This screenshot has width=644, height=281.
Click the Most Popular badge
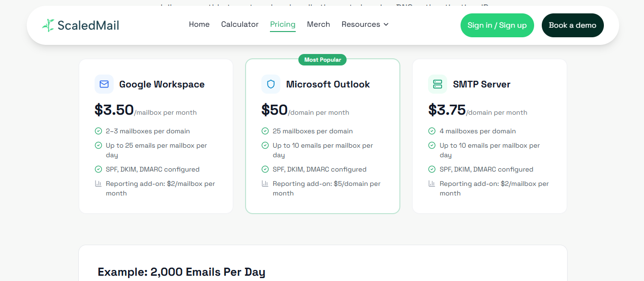point(322,60)
